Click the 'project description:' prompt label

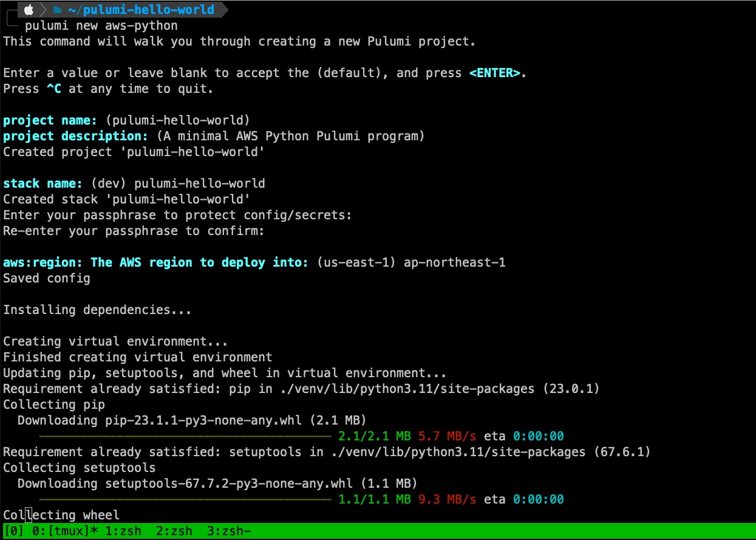click(76, 136)
